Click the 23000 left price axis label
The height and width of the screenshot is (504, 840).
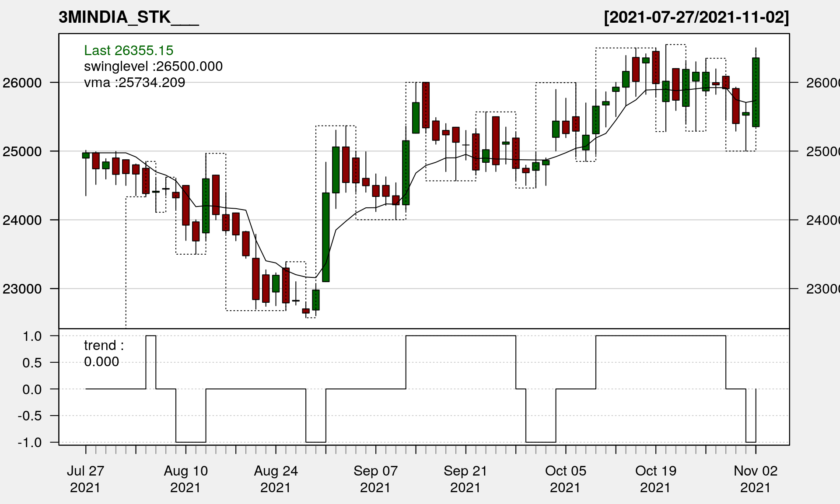point(22,289)
